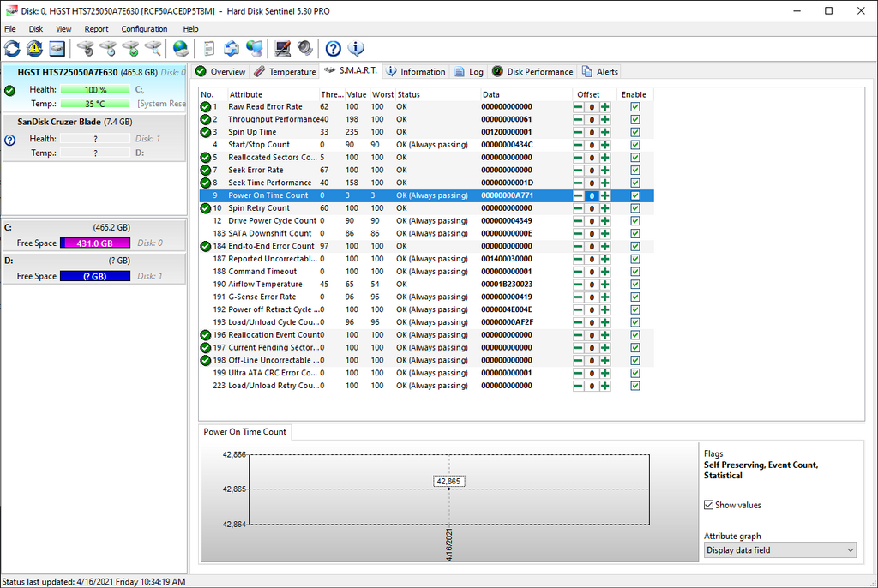Image resolution: width=878 pixels, height=588 pixels.
Task: Click the blue-framed hard disk toolbar icon
Action: [57, 49]
